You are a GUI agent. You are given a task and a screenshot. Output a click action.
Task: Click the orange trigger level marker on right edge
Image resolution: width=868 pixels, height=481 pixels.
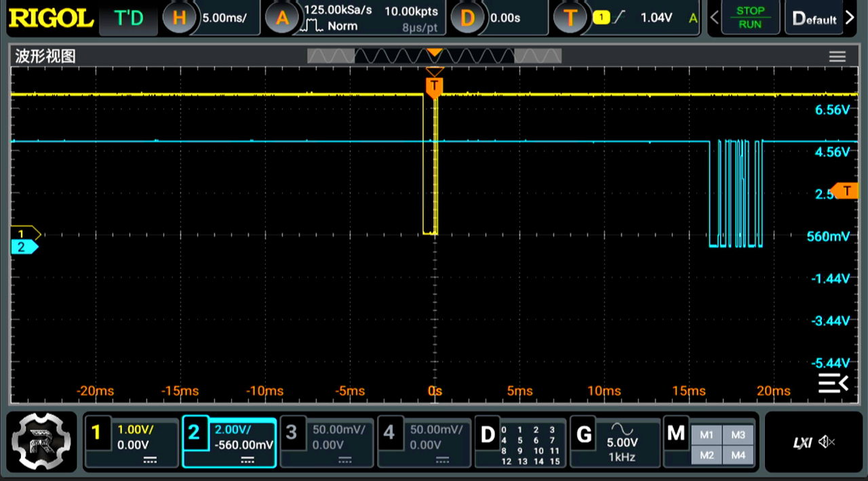(846, 192)
